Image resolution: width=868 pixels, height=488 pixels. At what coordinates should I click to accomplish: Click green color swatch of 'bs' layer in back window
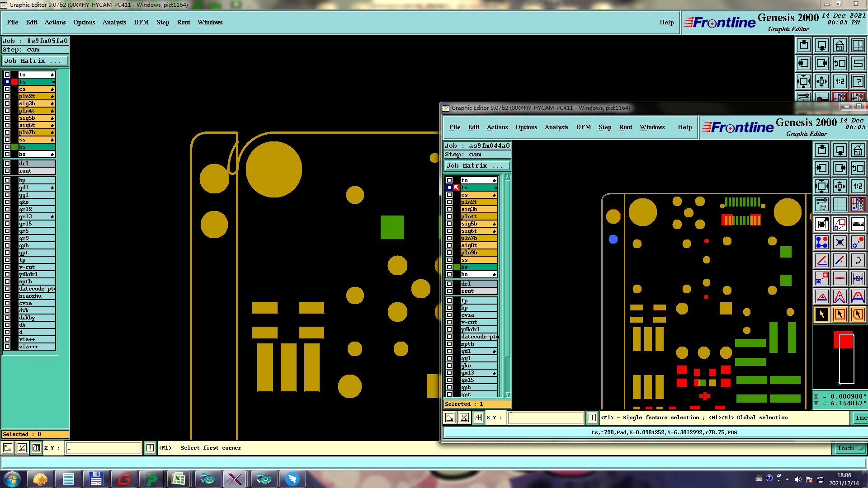pos(14,147)
